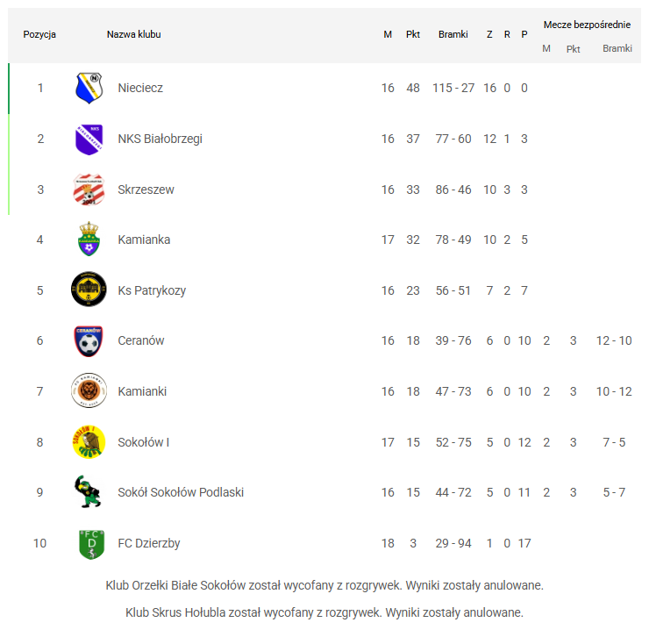
Task: Click the Pozycja column header
Action: pyautogui.click(x=39, y=35)
